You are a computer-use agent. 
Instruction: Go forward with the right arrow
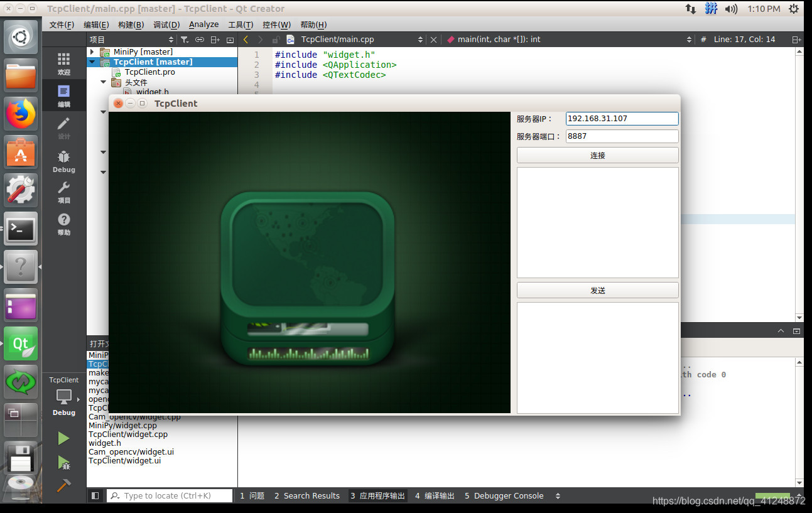click(x=261, y=40)
